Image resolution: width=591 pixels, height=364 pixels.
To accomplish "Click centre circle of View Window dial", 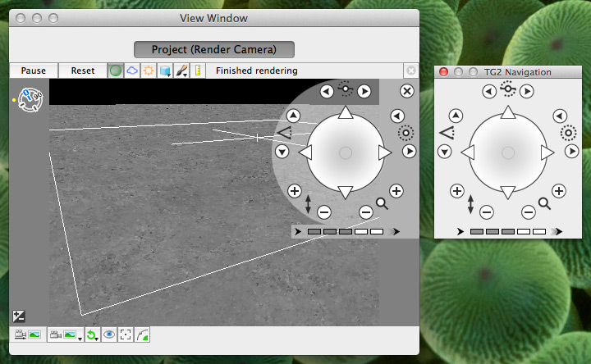I will (346, 152).
